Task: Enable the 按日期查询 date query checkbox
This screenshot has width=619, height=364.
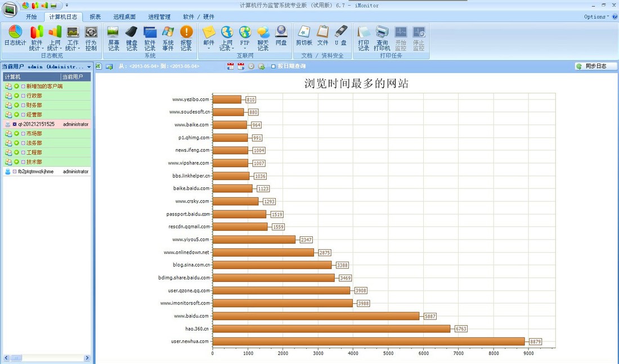Action: pyautogui.click(x=272, y=66)
